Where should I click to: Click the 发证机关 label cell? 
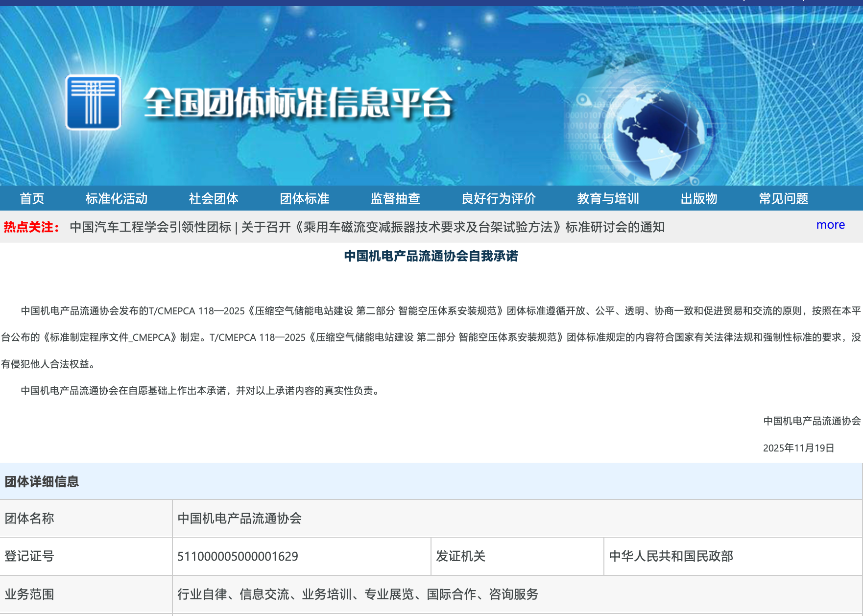[x=517, y=556]
